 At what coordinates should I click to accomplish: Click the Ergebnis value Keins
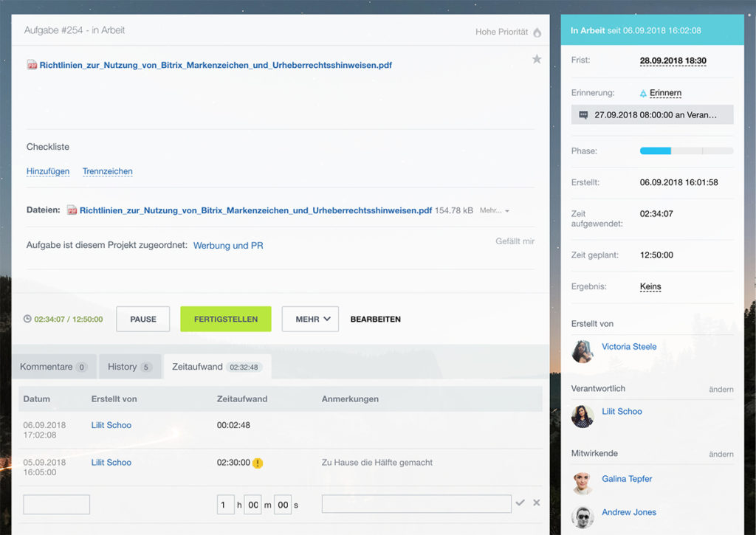650,286
